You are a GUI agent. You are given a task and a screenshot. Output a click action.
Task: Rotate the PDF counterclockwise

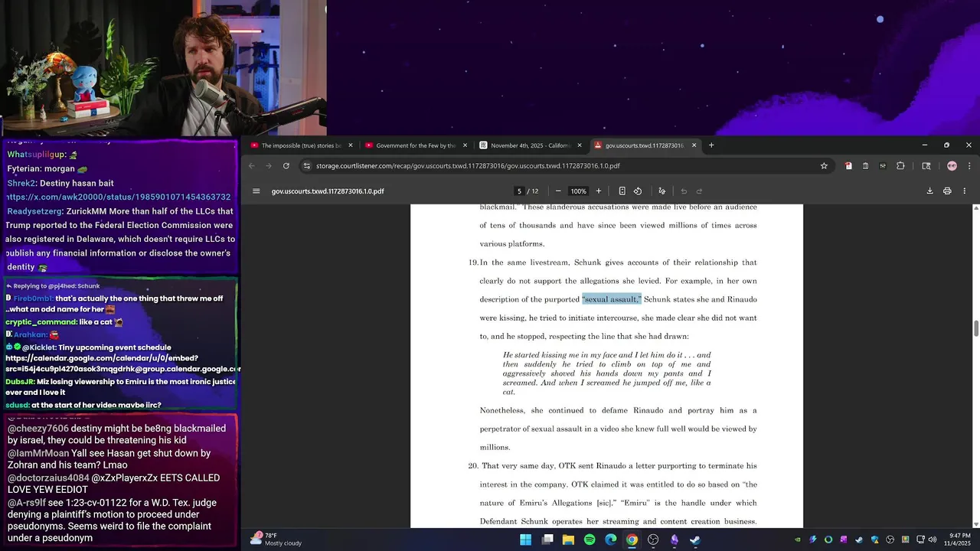[638, 191]
